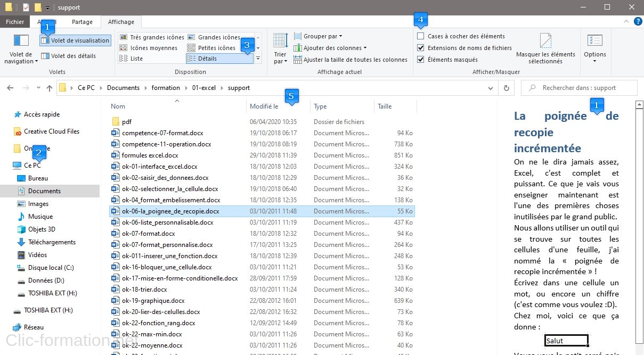Image resolution: width=644 pixels, height=355 pixels.
Task: Open the Fichier menu tab
Action: [15, 22]
